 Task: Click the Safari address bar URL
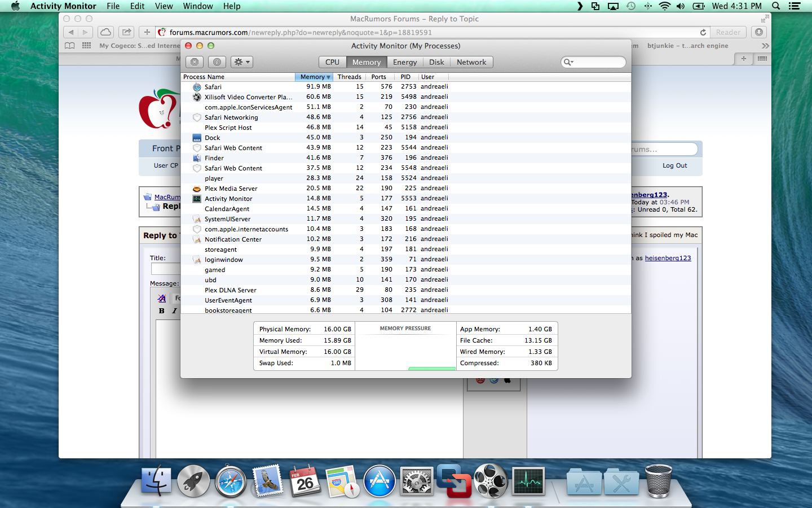coord(301,33)
